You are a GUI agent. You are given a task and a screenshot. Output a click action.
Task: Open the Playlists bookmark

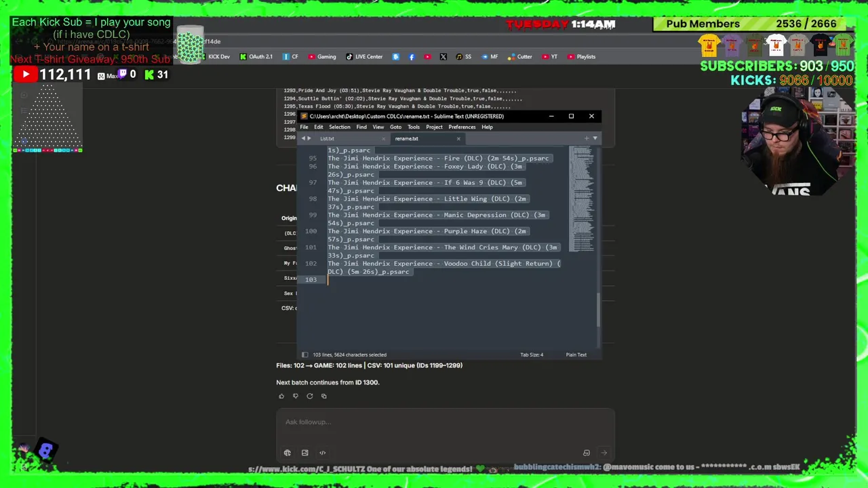point(581,57)
